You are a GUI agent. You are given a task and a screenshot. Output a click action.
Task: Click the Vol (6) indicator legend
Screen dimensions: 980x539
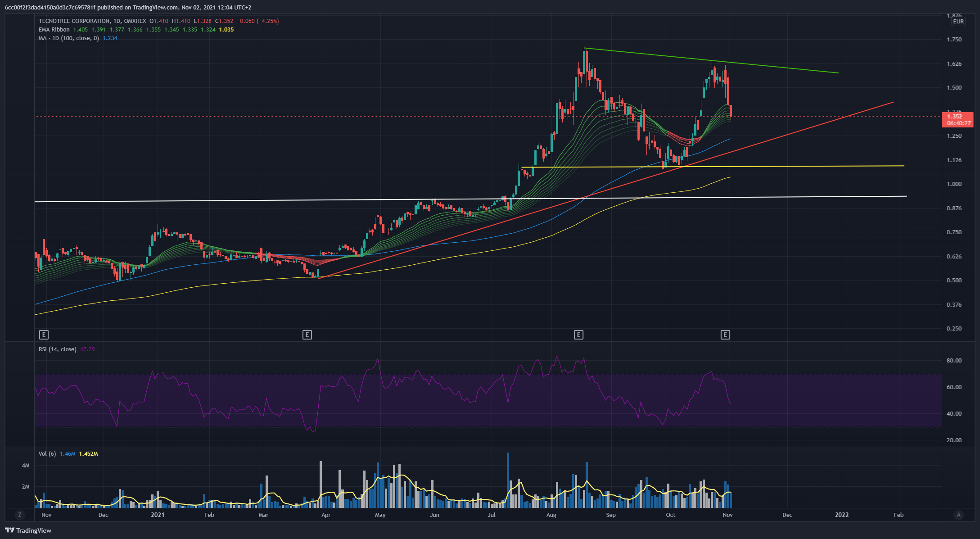[x=47, y=454]
